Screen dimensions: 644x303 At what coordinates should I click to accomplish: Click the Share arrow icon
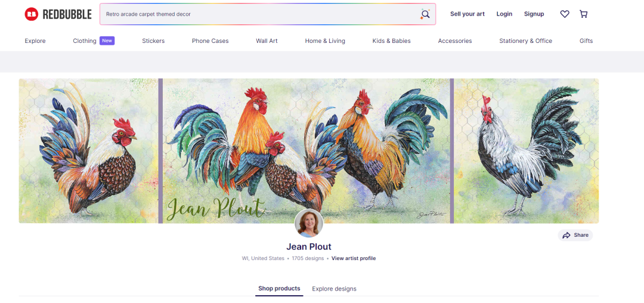coord(566,235)
